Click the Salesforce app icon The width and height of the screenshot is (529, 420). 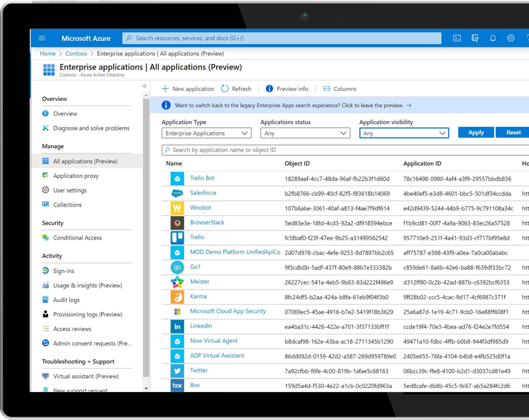coord(177,193)
